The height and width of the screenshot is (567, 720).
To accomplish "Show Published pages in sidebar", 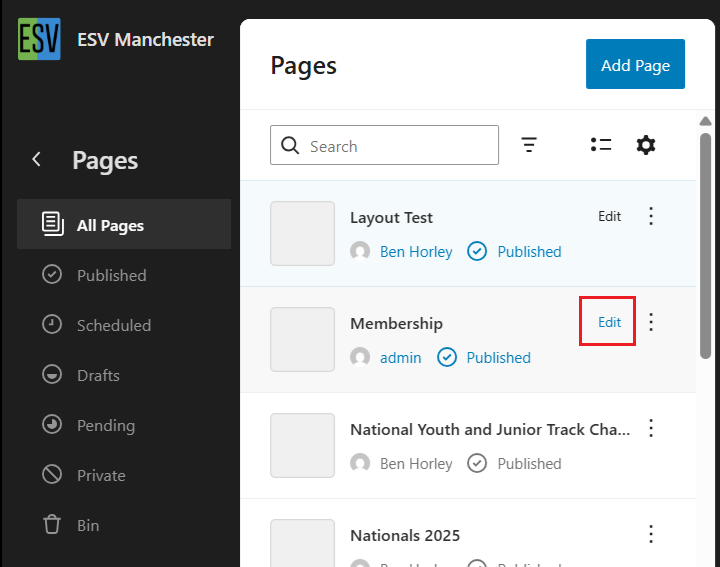I will coord(111,275).
